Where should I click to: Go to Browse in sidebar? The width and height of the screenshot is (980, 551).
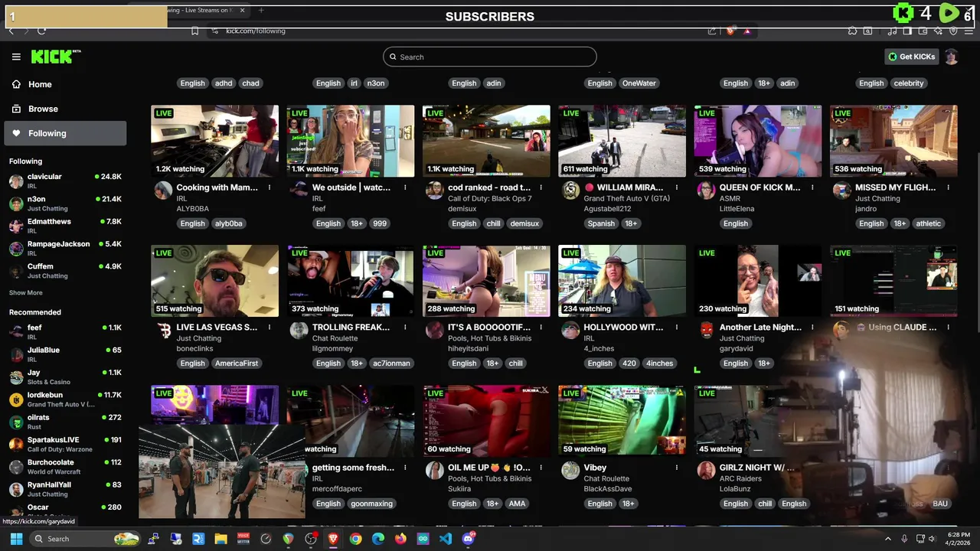pyautogui.click(x=65, y=109)
